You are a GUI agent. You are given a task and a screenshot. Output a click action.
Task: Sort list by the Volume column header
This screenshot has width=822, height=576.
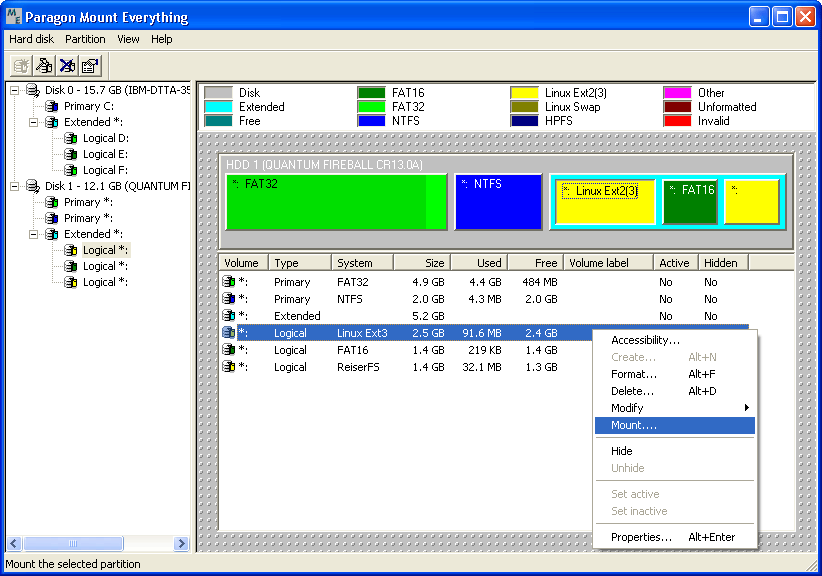click(x=243, y=263)
